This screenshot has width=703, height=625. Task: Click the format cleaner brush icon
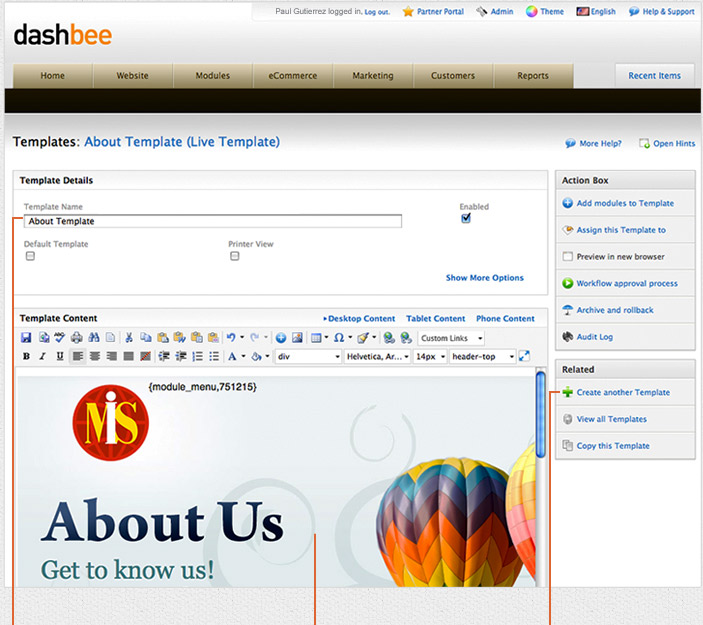coord(363,338)
